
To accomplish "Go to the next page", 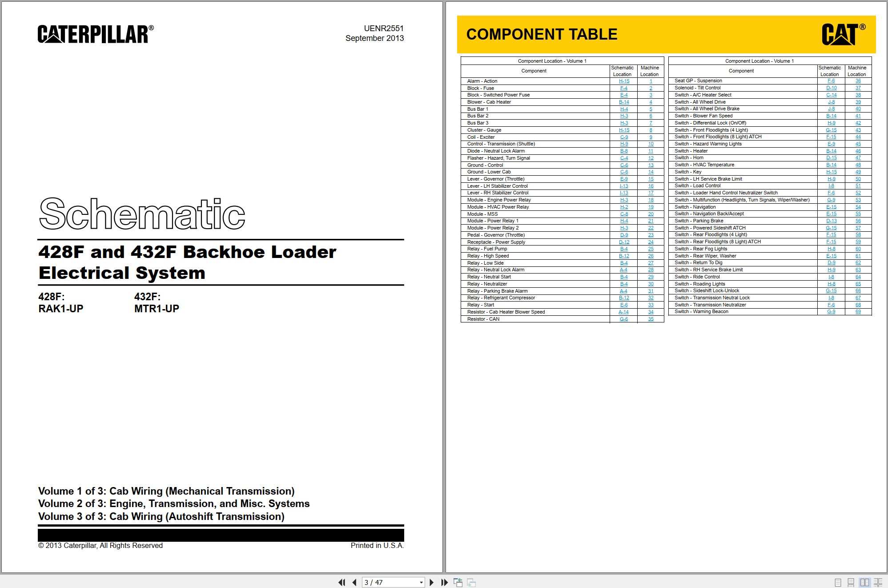I will (x=431, y=582).
